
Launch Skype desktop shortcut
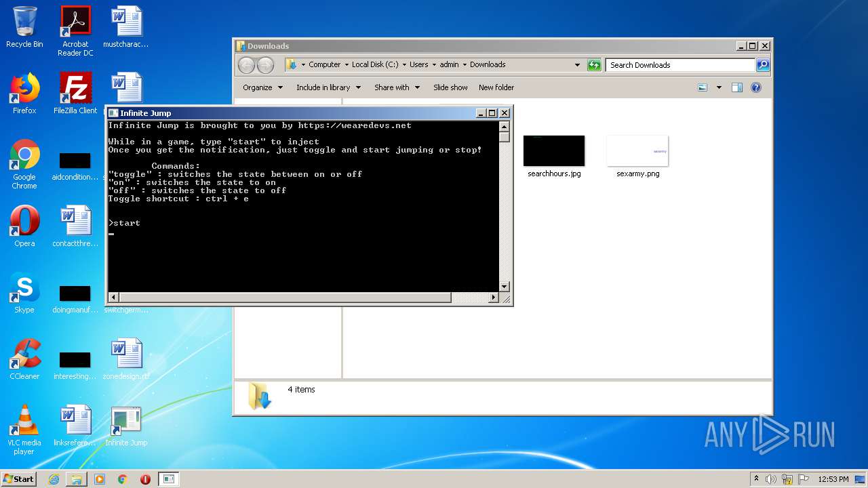(x=24, y=293)
